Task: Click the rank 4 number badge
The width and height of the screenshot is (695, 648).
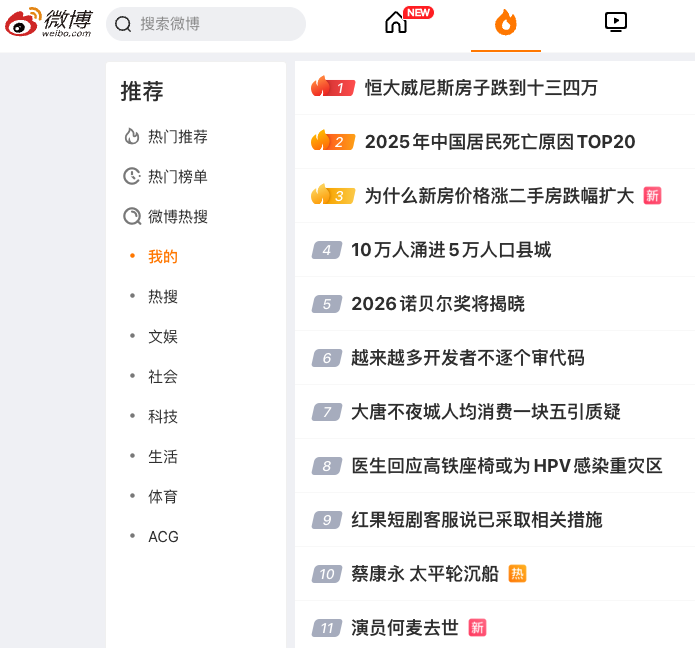Action: pyautogui.click(x=327, y=250)
